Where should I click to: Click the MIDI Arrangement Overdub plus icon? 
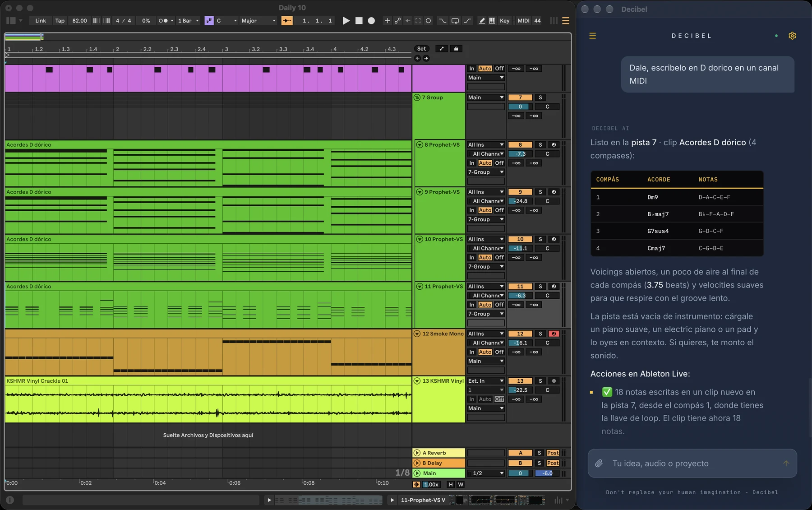coord(387,21)
